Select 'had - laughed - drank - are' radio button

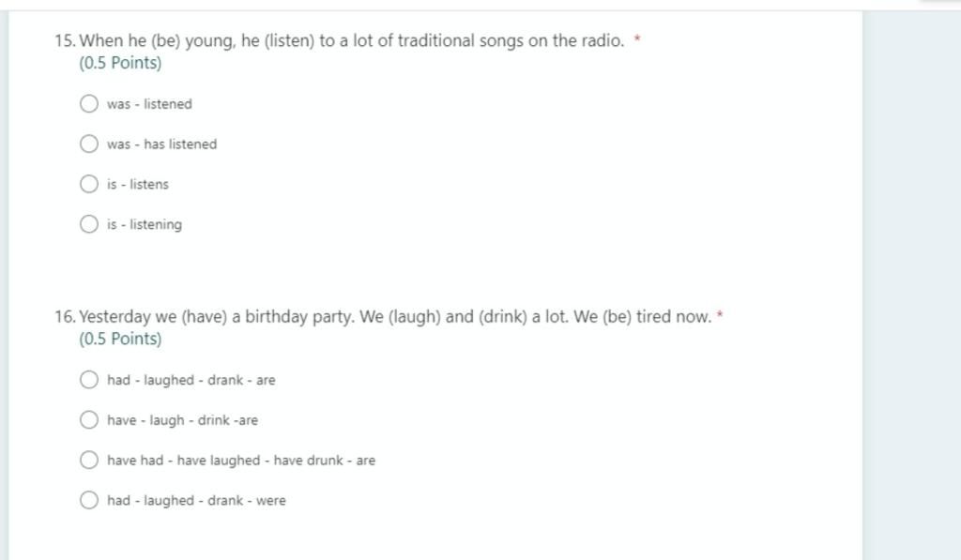coord(89,380)
